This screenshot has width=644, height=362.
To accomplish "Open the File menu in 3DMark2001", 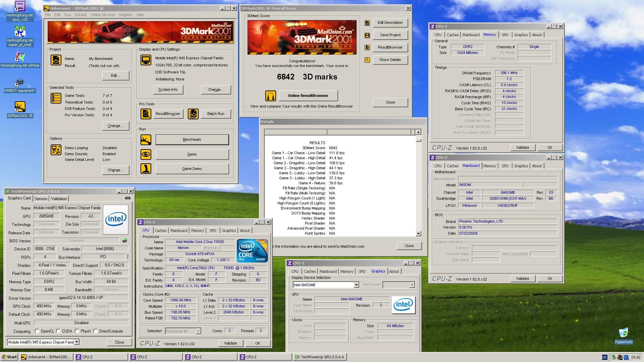I will 48,15.
